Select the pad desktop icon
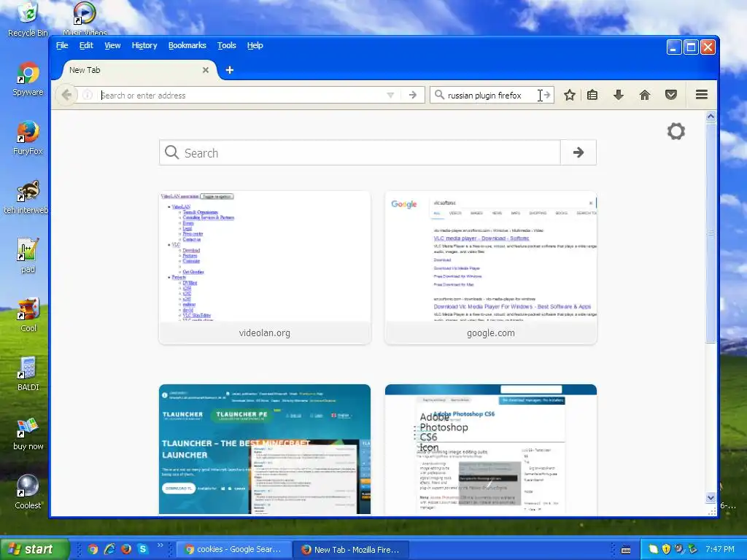The image size is (747, 560). (28, 256)
